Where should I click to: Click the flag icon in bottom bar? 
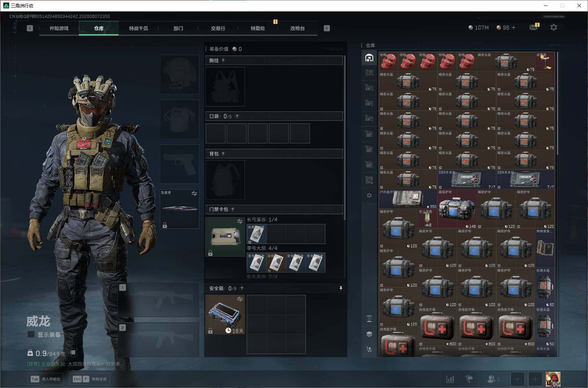pos(469,379)
